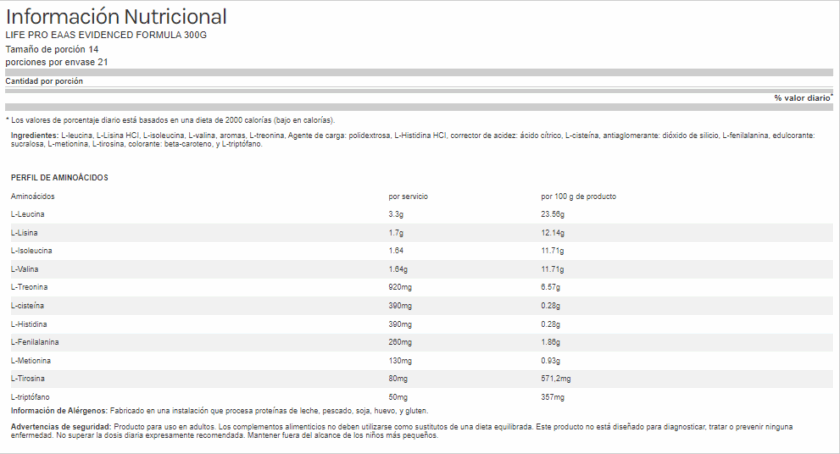Click the 920mg per-serving value
This screenshot has width=840, height=454.
398,287
